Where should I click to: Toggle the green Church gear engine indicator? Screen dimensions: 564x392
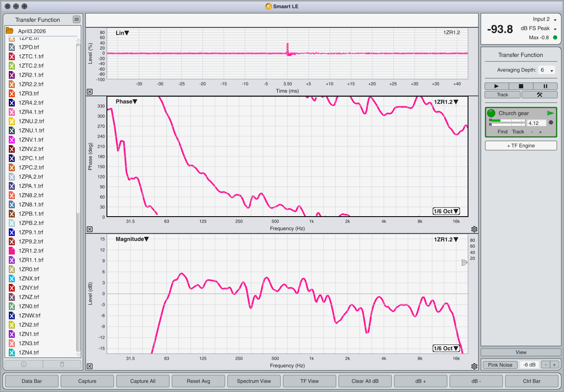point(491,113)
